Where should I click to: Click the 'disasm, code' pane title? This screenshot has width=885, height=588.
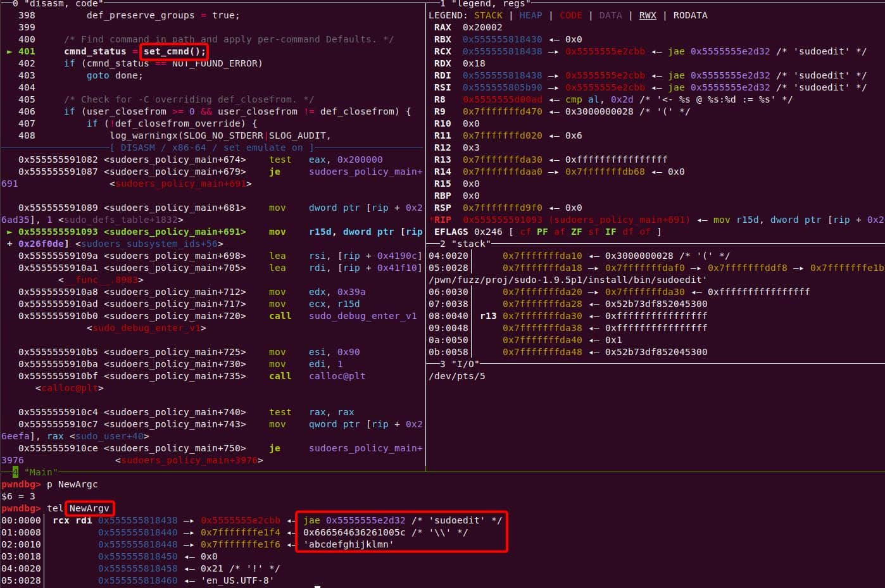click(63, 3)
